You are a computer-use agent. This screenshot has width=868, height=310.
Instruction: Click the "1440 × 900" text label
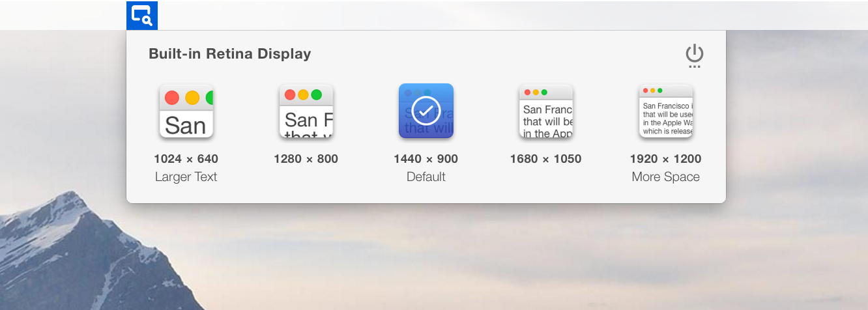click(x=426, y=159)
